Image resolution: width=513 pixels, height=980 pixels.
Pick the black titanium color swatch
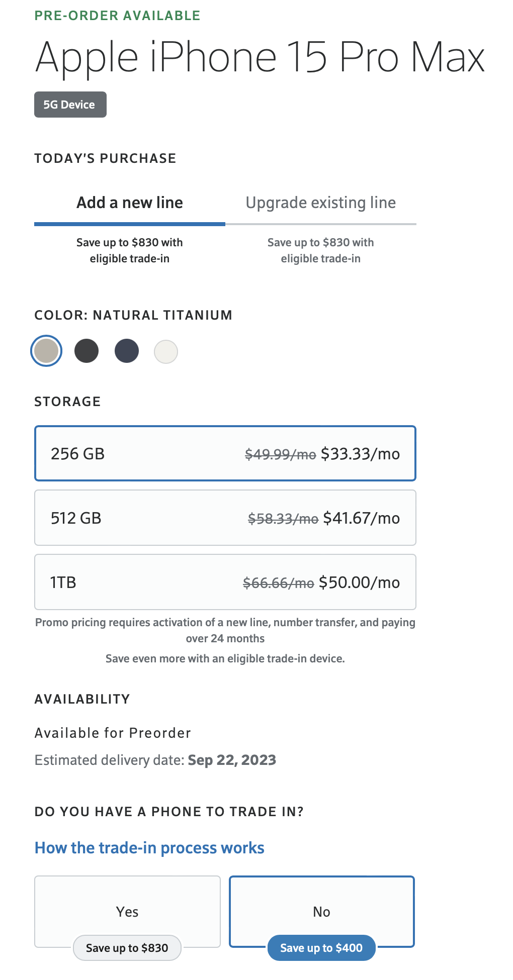pos(87,351)
